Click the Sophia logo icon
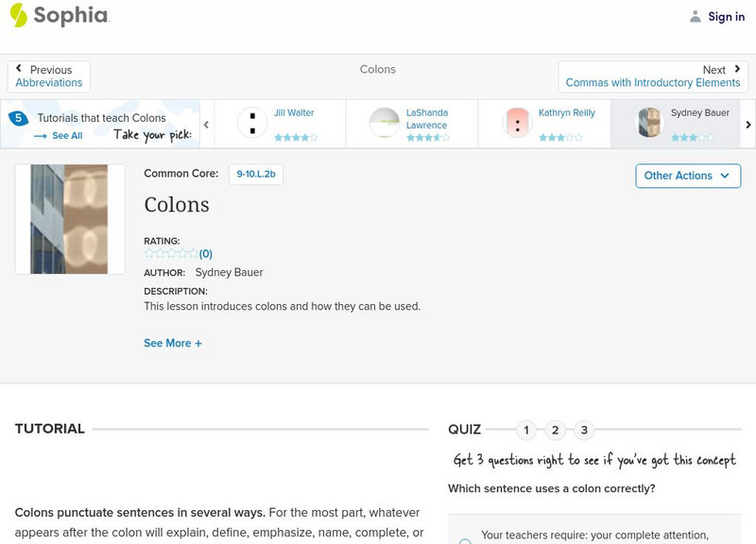756x544 pixels. tap(19, 15)
